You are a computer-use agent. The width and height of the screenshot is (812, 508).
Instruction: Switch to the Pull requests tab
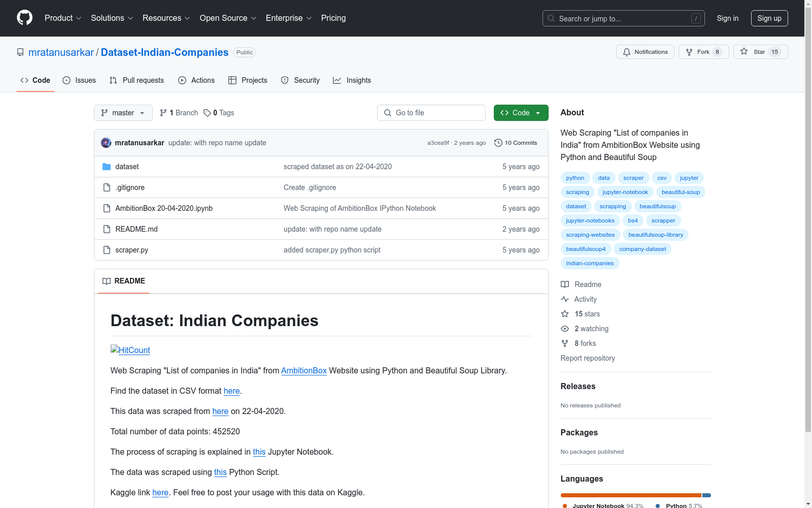[137, 80]
